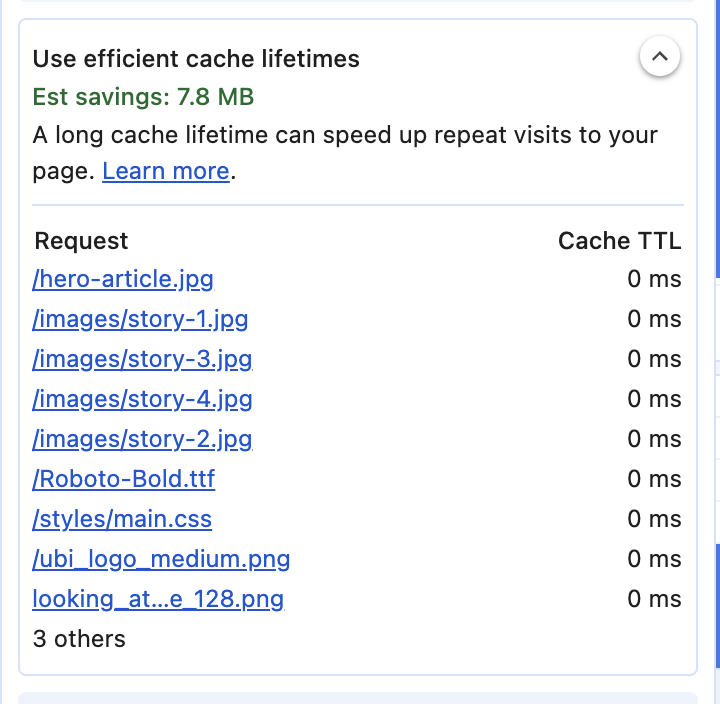720x704 pixels.
Task: Open the looking_at…e_128.png request link
Action: point(158,599)
